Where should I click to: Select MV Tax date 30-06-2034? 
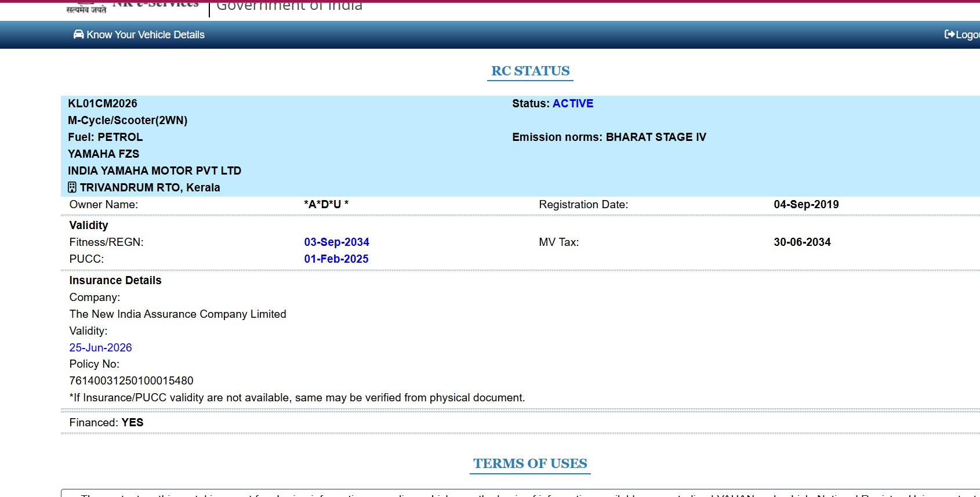(x=802, y=242)
